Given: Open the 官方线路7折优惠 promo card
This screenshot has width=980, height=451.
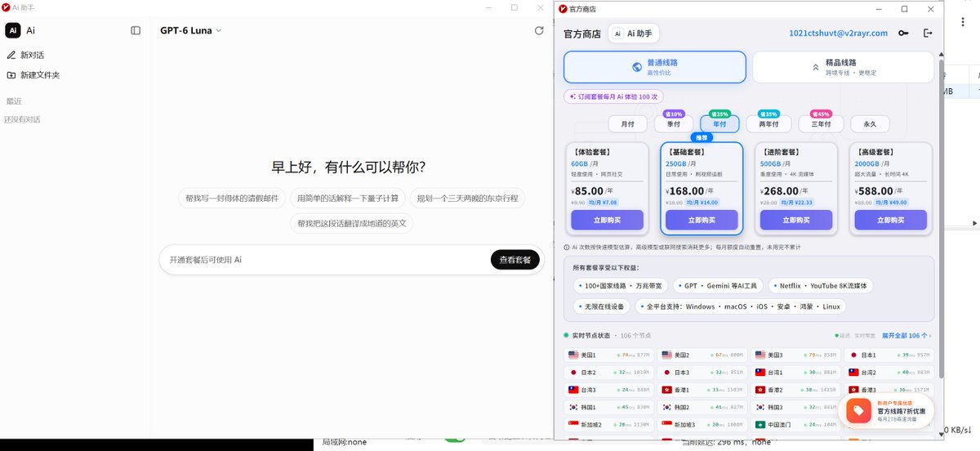Looking at the screenshot, I should [888, 410].
